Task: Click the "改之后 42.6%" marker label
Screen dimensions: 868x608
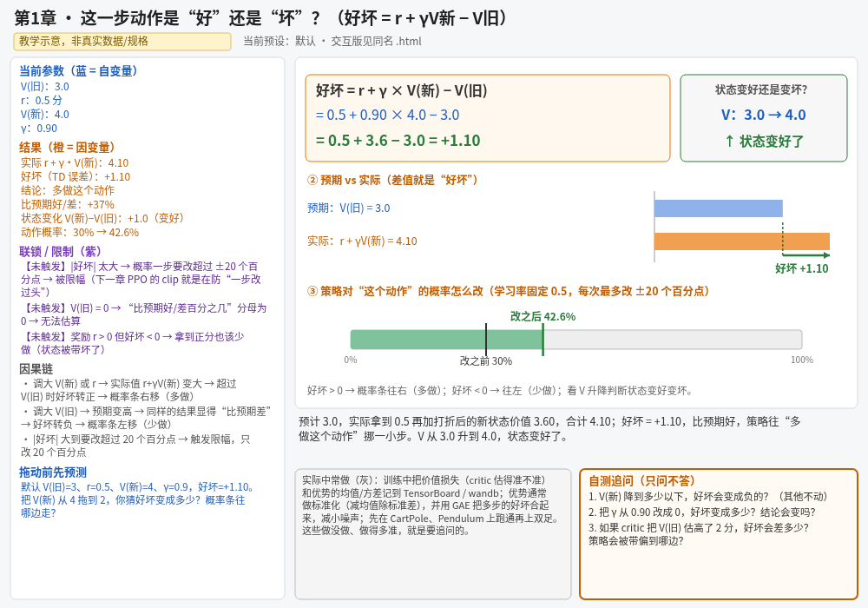Action: tap(543, 317)
